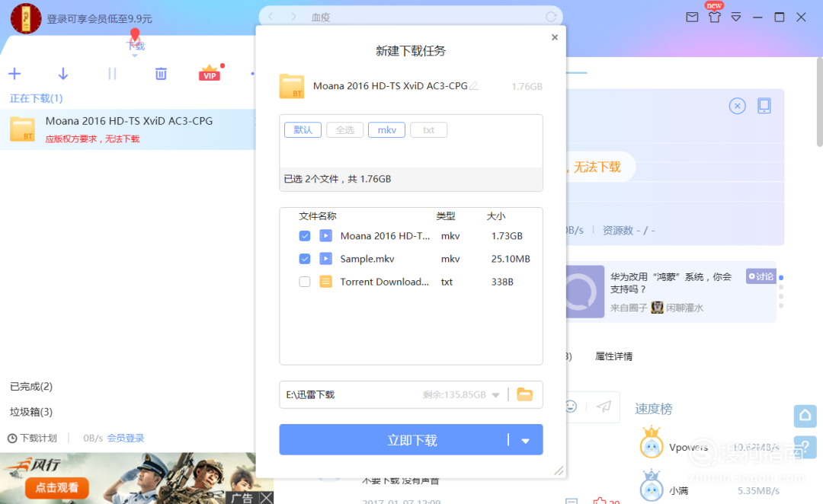This screenshot has width=823, height=504.
Task: Browse download folder with the folder icon
Action: click(525, 394)
